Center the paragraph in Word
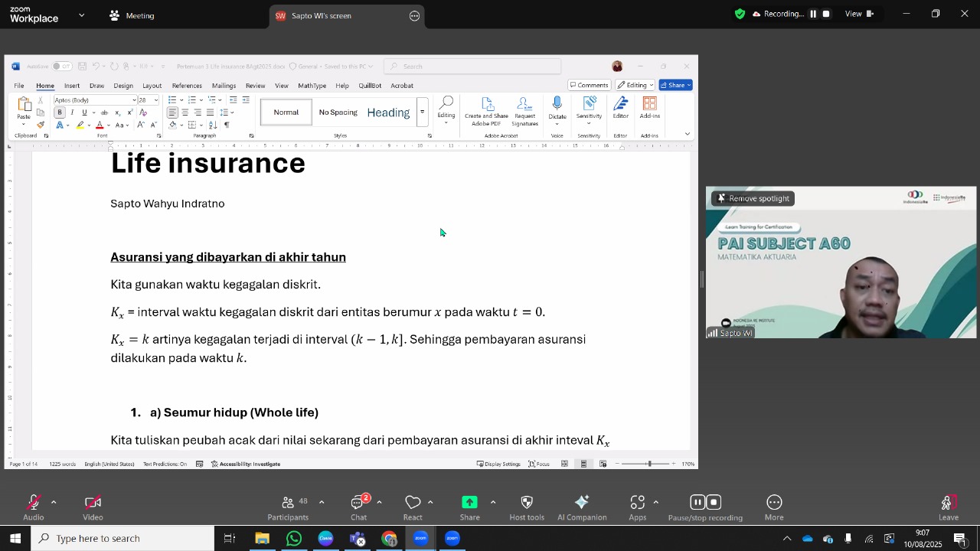The width and height of the screenshot is (980, 551). click(185, 112)
